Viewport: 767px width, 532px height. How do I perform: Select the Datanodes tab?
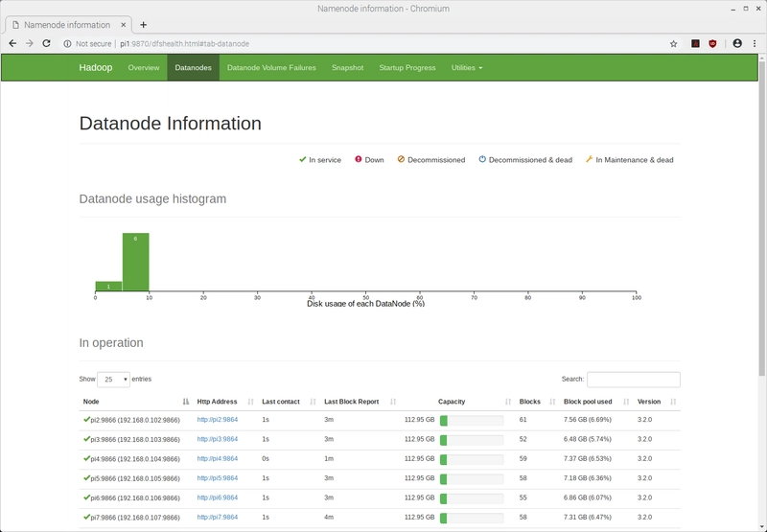[x=194, y=67]
